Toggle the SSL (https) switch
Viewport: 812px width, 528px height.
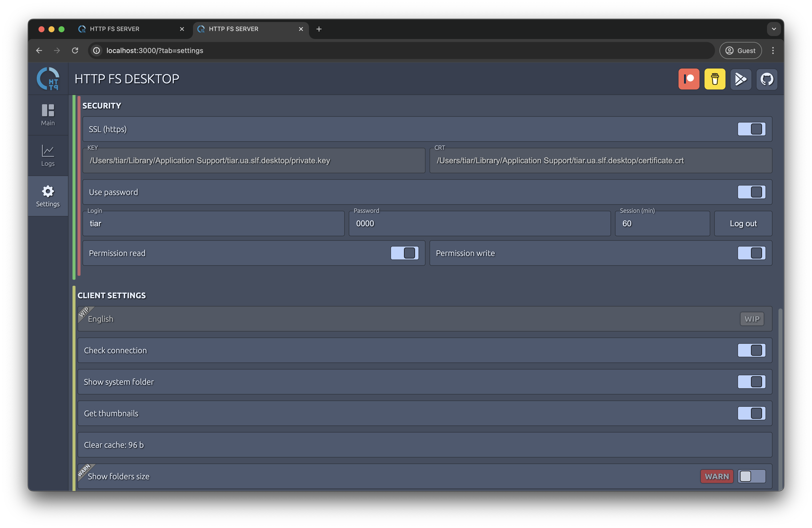[751, 129]
